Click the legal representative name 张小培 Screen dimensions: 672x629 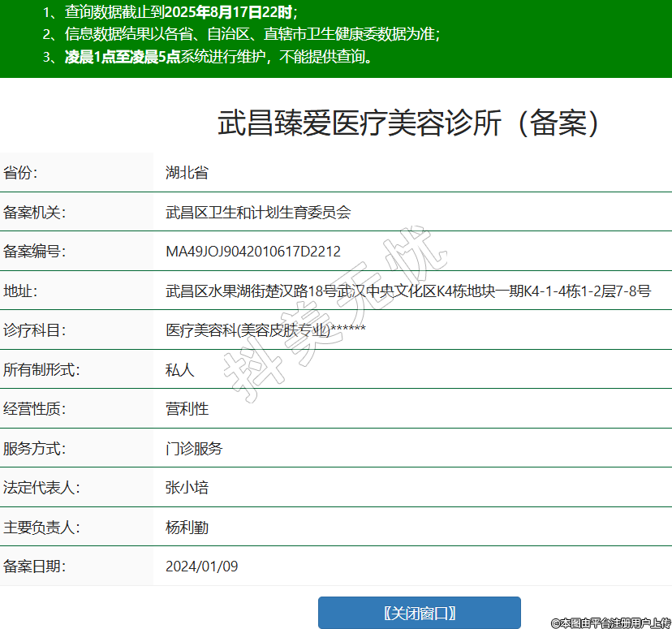coord(187,488)
